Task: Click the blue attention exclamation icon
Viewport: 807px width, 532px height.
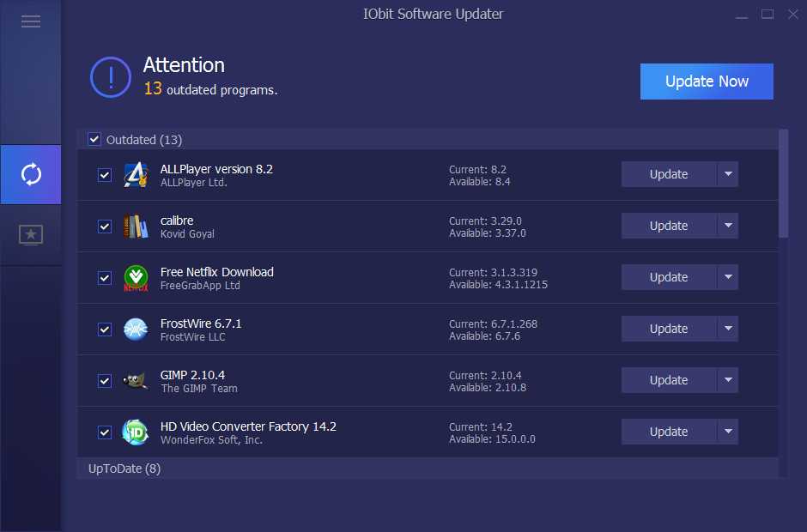Action: 111,77
